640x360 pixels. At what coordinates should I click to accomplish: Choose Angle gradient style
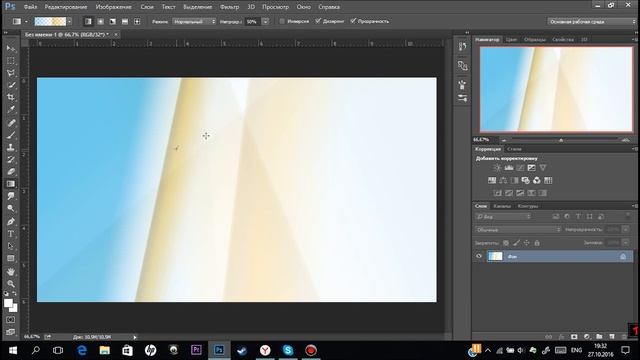click(x=113, y=21)
